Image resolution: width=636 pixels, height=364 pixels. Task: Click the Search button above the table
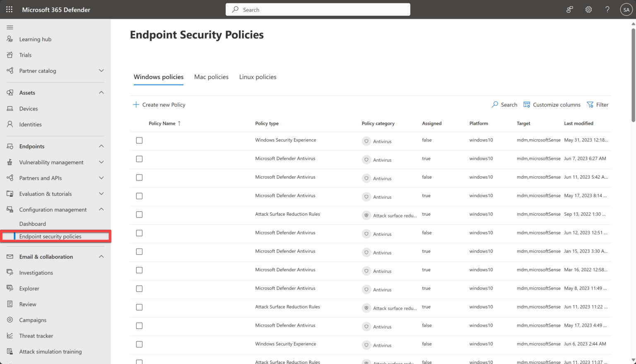pos(504,105)
